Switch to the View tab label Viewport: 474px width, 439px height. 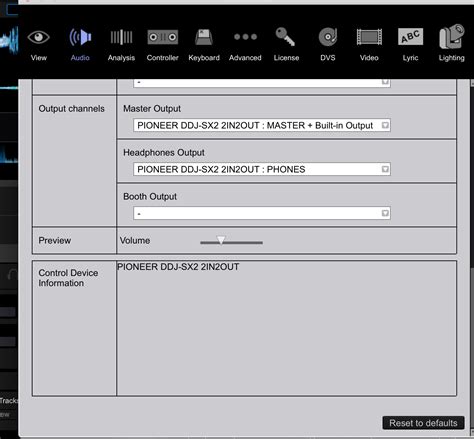tap(39, 58)
